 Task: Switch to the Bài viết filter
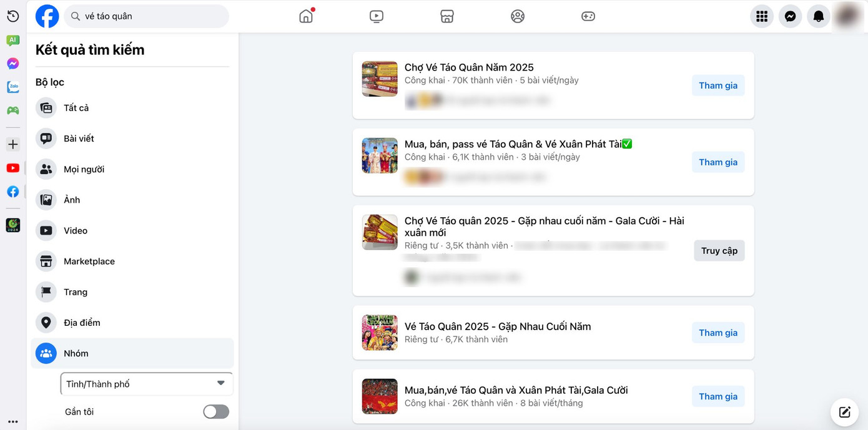point(79,138)
